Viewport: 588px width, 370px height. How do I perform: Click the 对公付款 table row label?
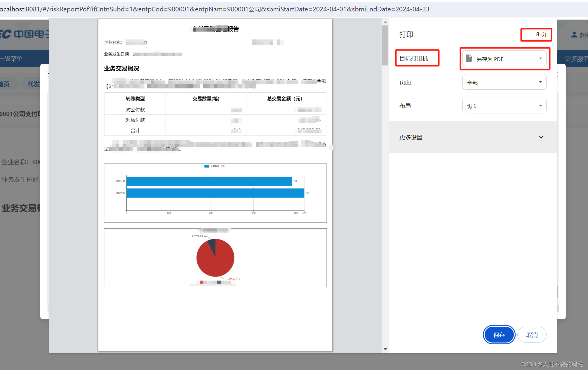135,110
